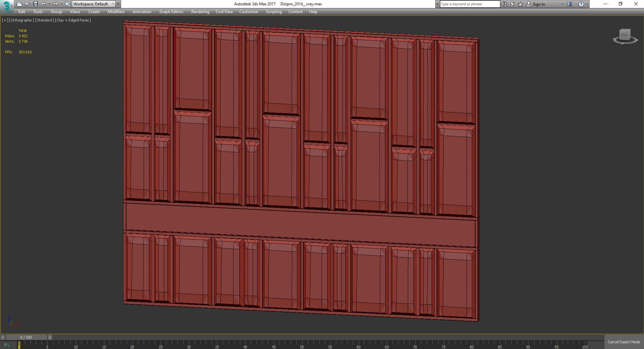Open the Customize menu
644x349 pixels.
point(249,12)
